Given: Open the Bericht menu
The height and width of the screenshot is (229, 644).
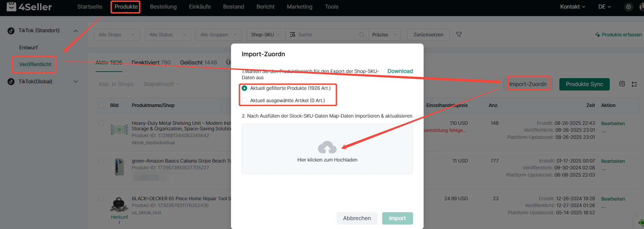Looking at the screenshot, I should (265, 7).
